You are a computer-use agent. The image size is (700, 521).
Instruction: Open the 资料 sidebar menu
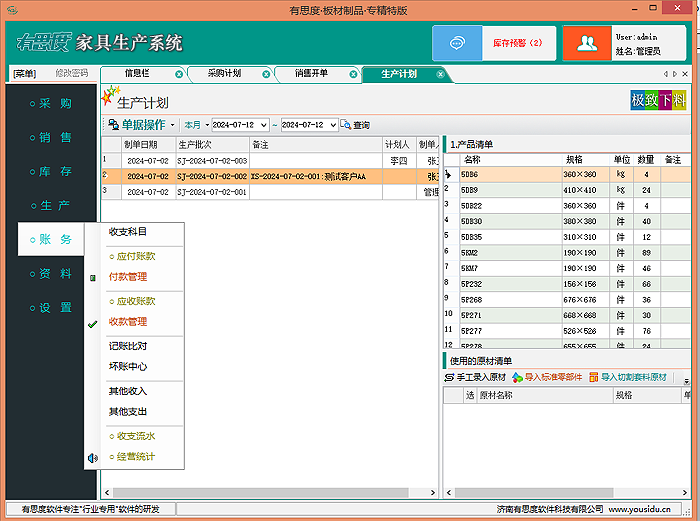point(51,273)
